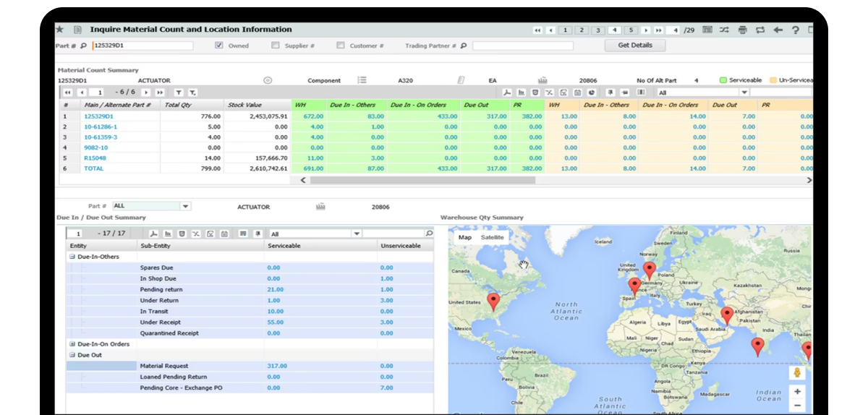Mark this screen as favorite with the star icon

click(59, 30)
